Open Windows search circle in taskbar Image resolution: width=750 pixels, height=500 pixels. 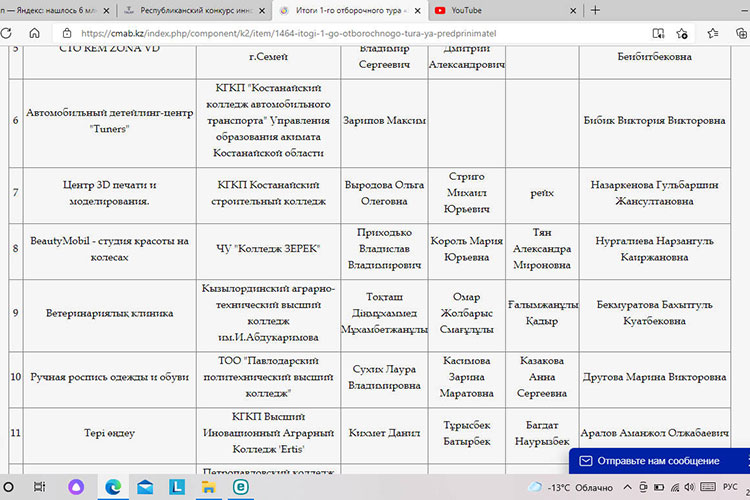pyautogui.click(x=8, y=487)
